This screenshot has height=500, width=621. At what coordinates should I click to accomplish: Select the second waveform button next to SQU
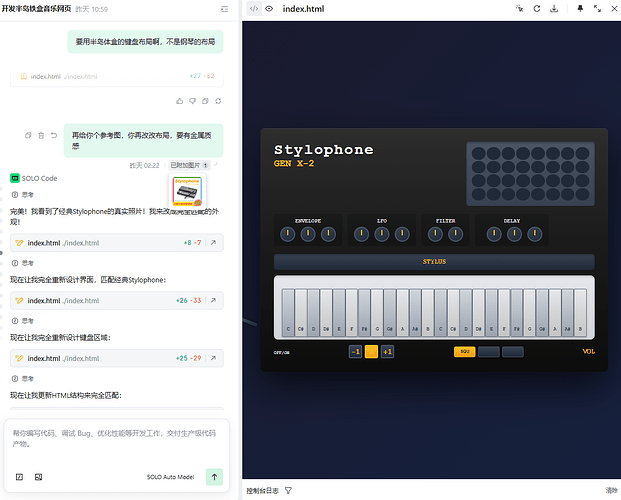coord(489,351)
